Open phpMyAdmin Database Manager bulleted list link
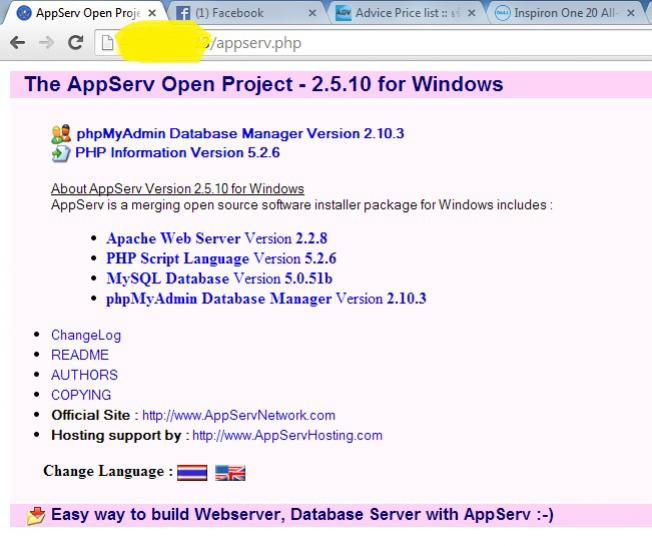The width and height of the screenshot is (652, 546). point(266,299)
